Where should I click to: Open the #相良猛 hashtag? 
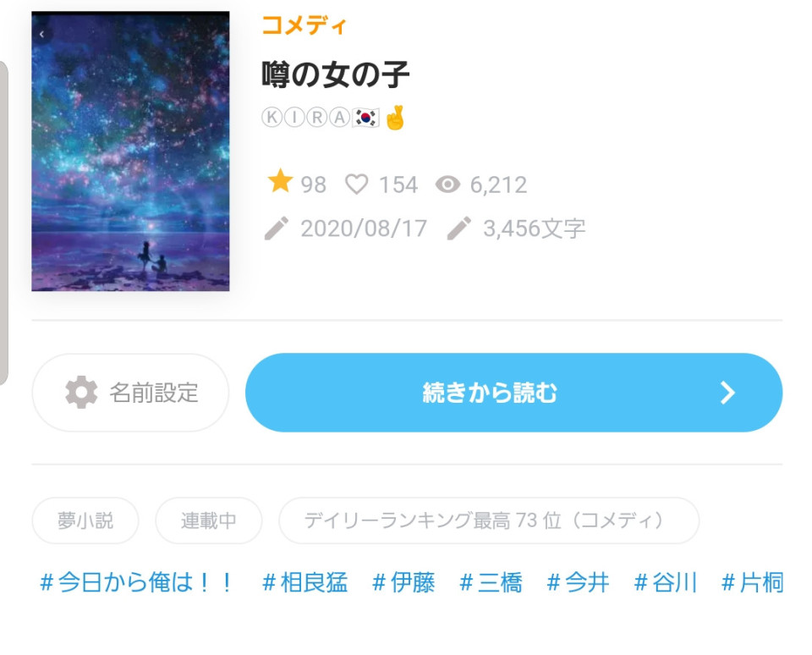(x=305, y=582)
